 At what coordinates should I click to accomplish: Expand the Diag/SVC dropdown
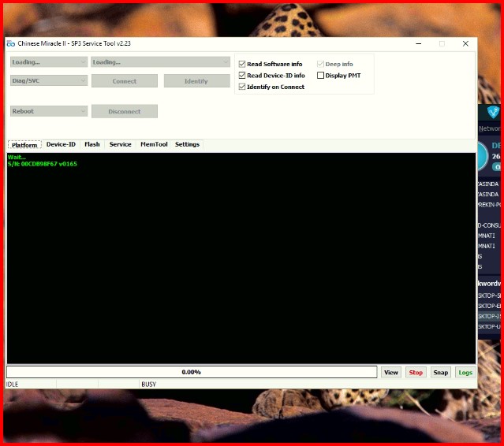[49, 80]
